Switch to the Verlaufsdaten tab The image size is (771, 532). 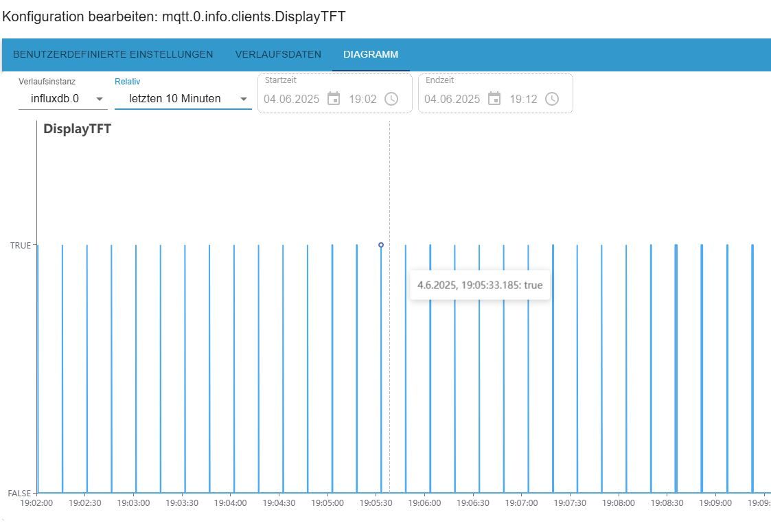coord(278,55)
